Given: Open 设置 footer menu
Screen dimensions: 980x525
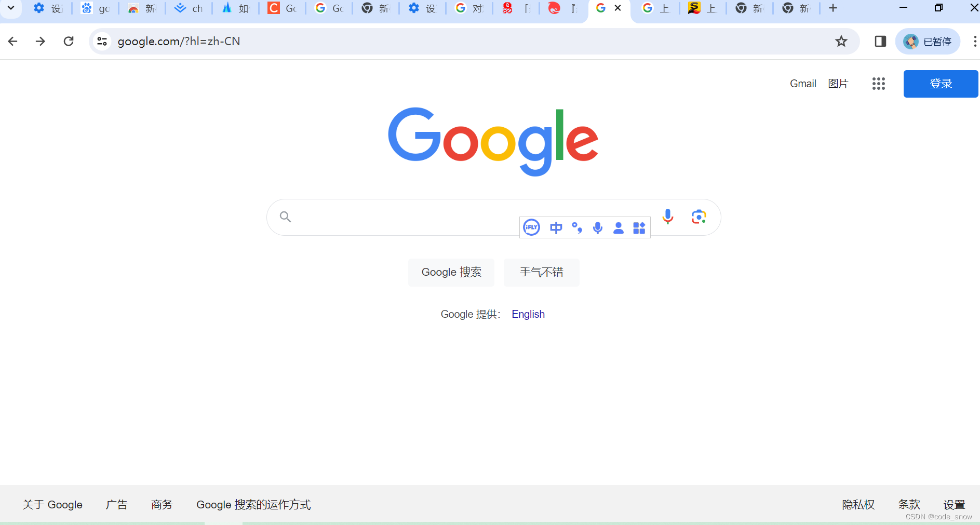Looking at the screenshot, I should click(955, 505).
